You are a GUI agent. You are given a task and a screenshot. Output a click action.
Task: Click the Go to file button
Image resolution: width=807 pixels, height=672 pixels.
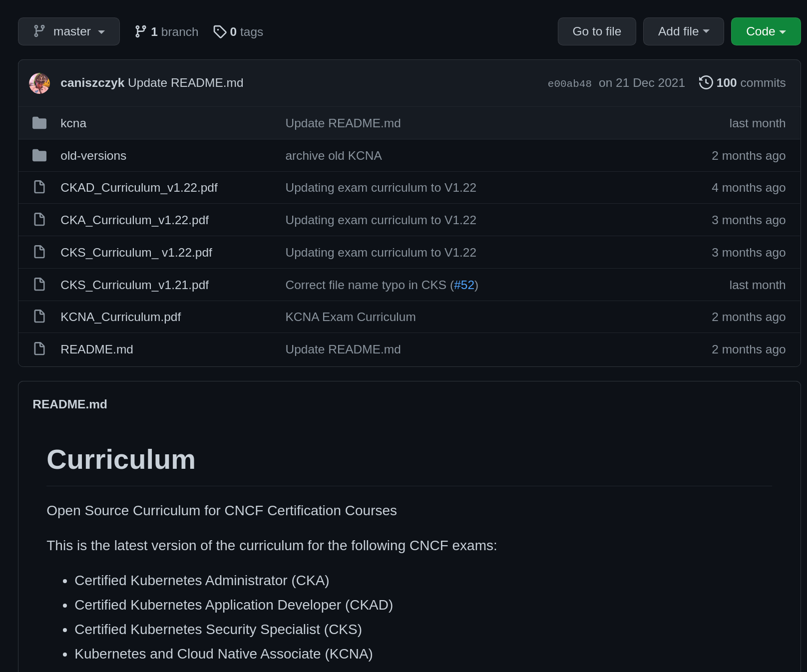tap(597, 31)
